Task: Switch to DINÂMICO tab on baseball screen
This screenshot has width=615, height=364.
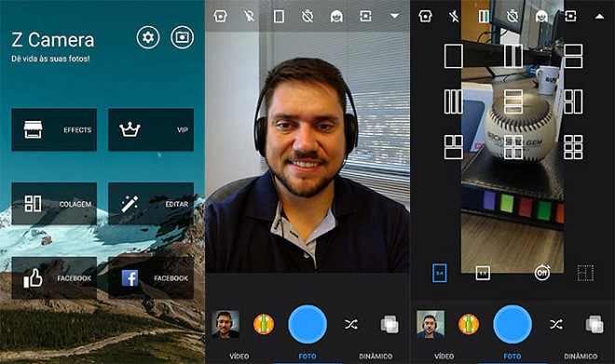Action: click(x=581, y=357)
